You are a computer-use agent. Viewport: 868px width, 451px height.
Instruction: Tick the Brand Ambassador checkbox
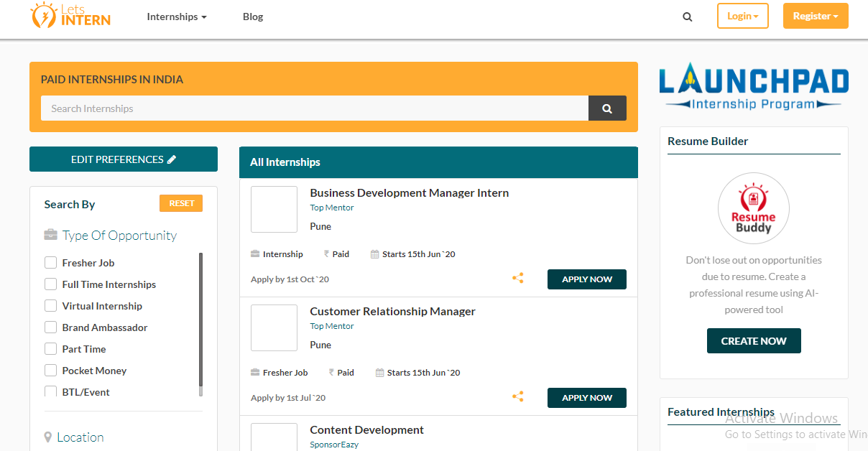(x=50, y=327)
